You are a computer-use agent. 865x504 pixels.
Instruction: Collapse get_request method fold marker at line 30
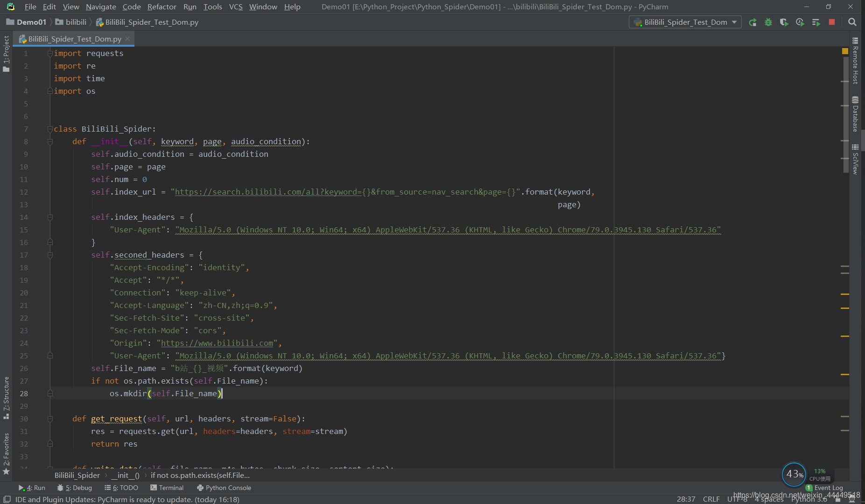(50, 419)
